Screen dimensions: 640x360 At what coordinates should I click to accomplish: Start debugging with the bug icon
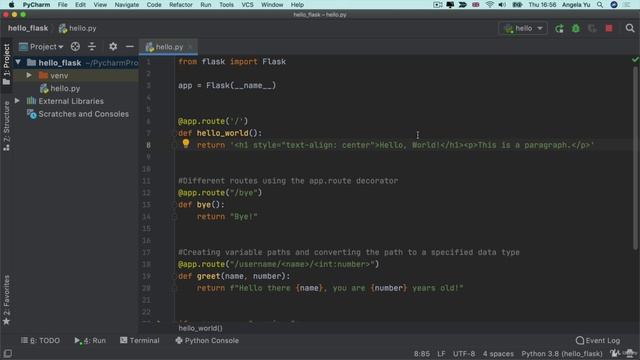tap(576, 29)
